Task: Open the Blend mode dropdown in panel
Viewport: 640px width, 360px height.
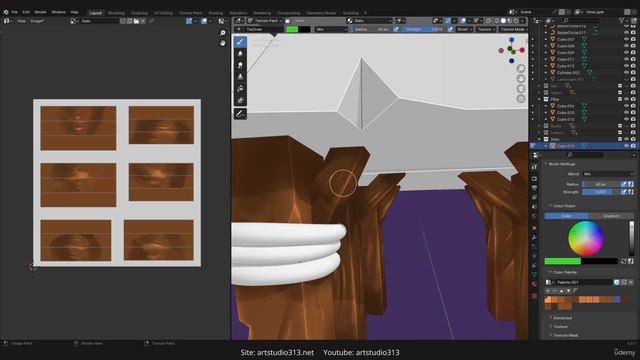Action: 608,174
